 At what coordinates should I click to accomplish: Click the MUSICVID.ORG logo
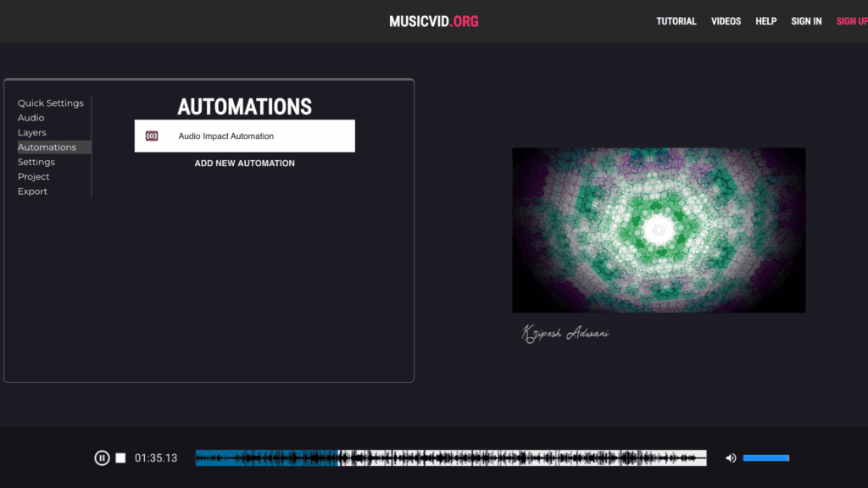[434, 21]
